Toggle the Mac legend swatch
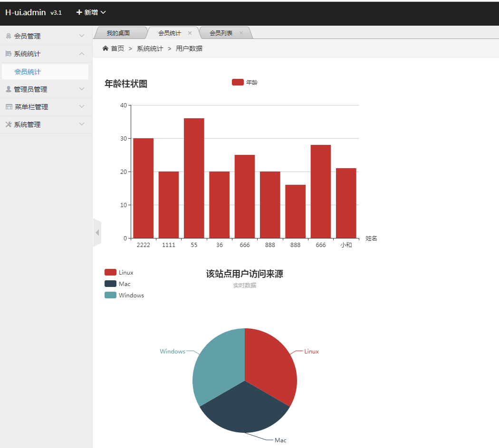Screen dimensions: 499x448 pos(110,284)
